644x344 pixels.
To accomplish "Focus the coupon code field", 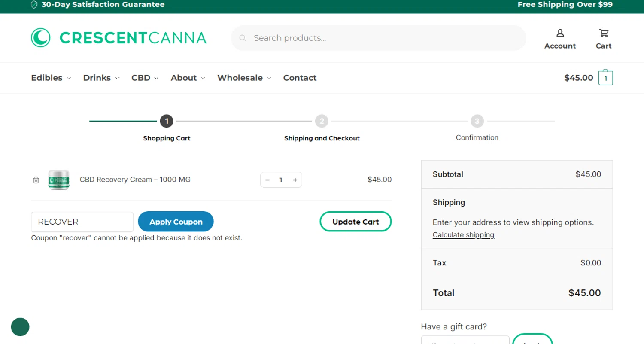I will point(82,222).
